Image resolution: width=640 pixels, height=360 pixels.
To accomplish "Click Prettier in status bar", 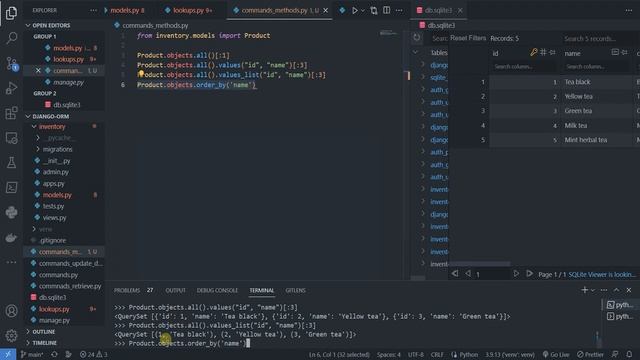I will point(590,354).
